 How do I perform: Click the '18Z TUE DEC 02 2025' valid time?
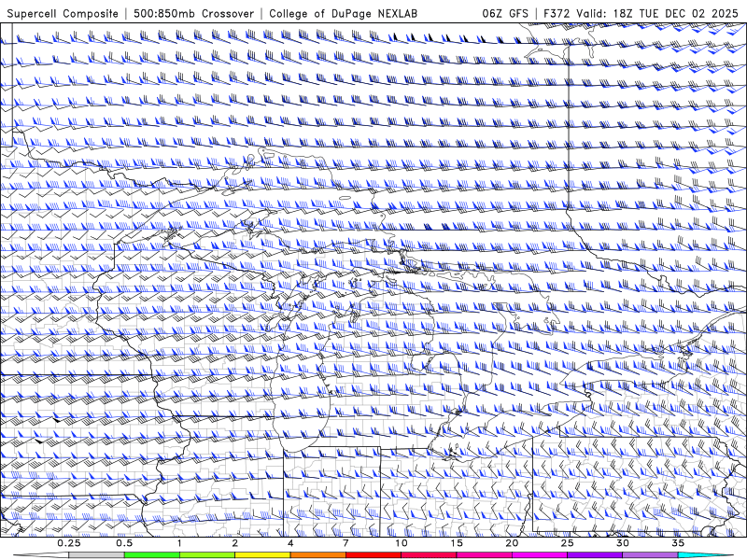[x=675, y=13]
